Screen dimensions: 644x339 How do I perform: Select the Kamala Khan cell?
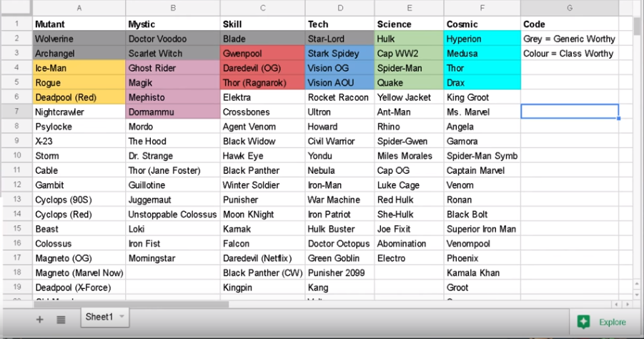coord(482,272)
